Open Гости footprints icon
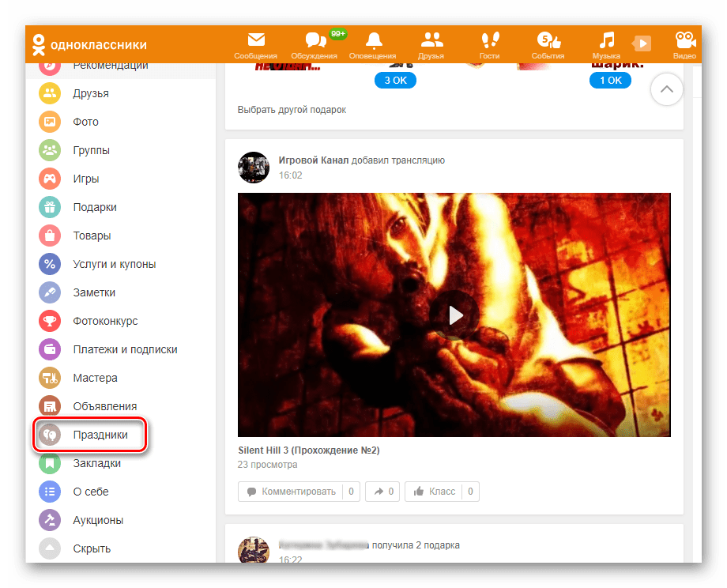Image resolution: width=727 pixels, height=588 pixels. click(x=490, y=40)
